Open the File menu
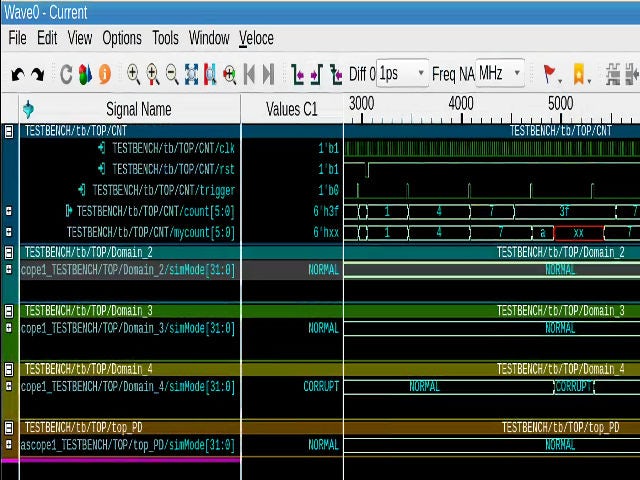Viewport: 640px width, 480px height. [x=18, y=38]
